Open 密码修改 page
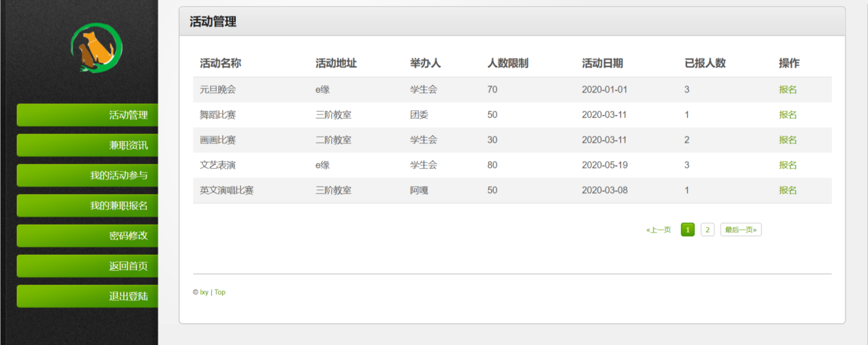 (87, 236)
